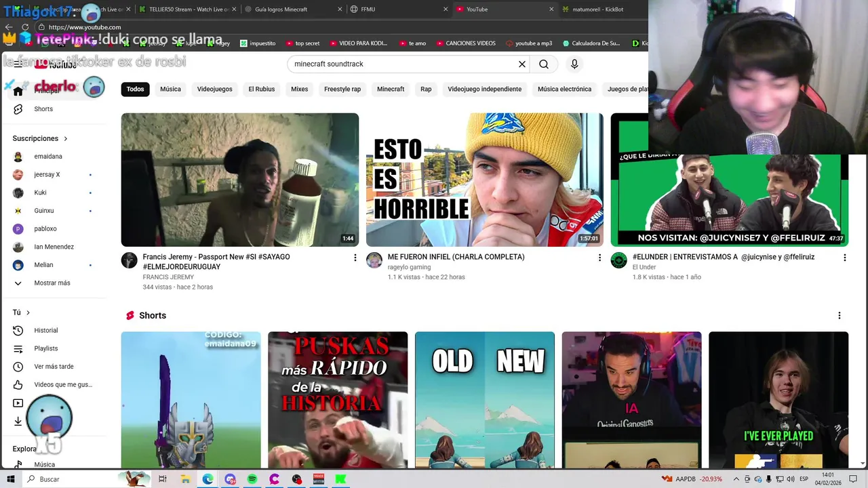This screenshot has height=488, width=868.
Task: Select the Mixes filter chip
Action: 299,89
